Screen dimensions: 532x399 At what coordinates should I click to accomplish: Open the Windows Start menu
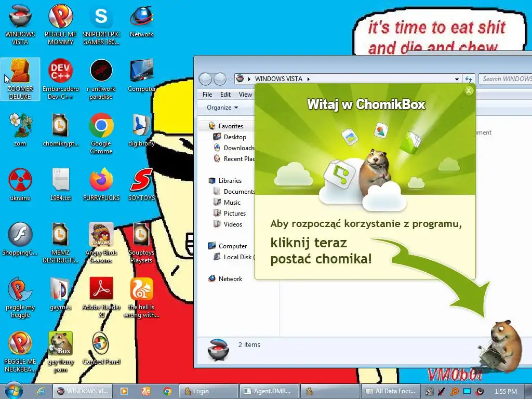(14, 391)
